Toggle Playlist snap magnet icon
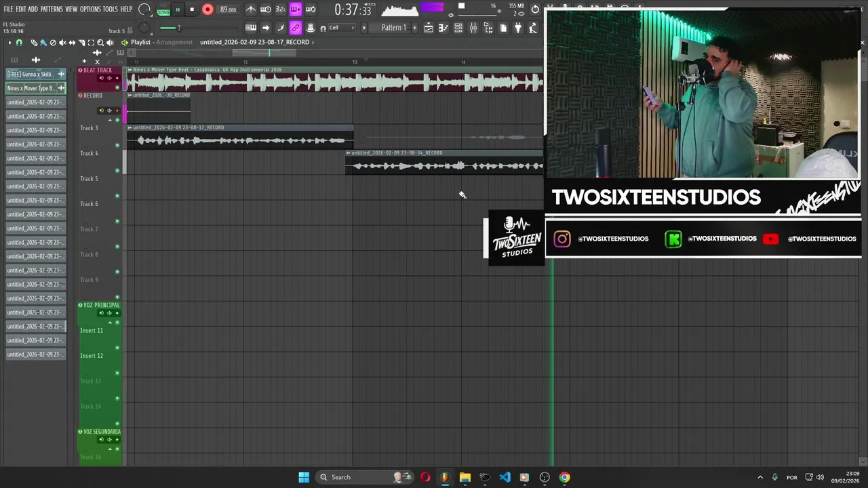Screen dimensions: 868x488 (x=19, y=43)
